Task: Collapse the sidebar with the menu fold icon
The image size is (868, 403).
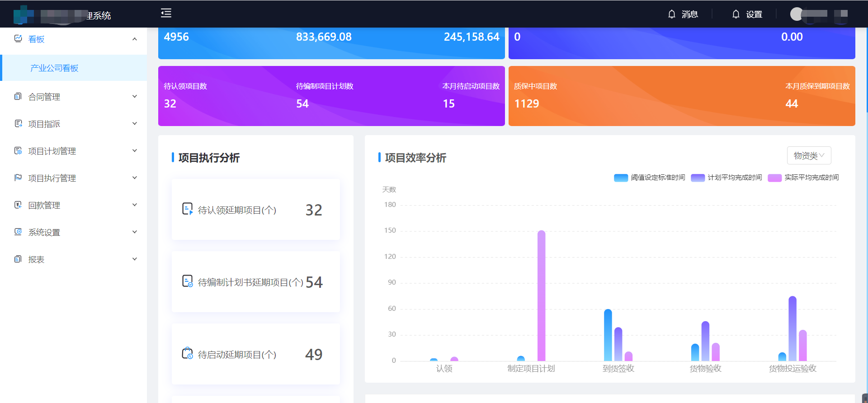Action: pyautogui.click(x=166, y=13)
